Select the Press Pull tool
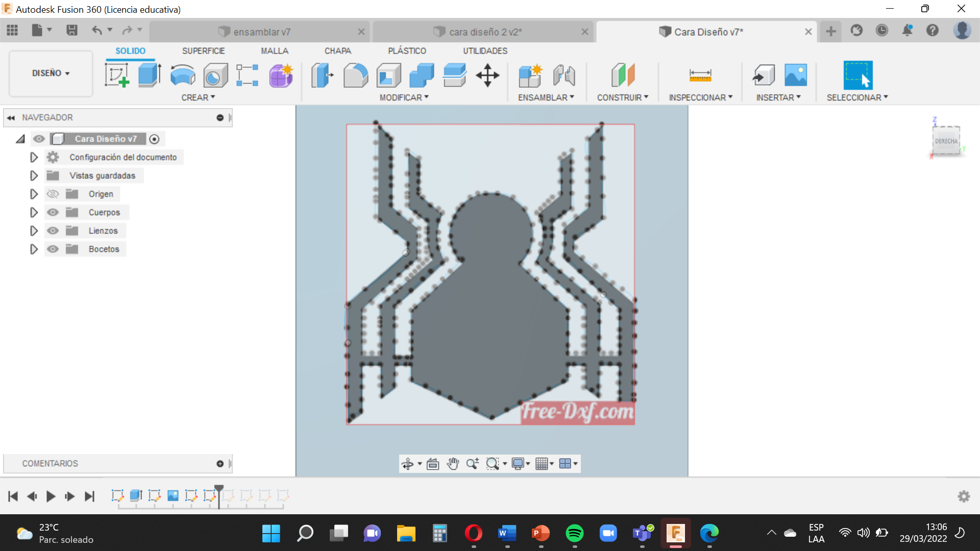 tap(322, 76)
